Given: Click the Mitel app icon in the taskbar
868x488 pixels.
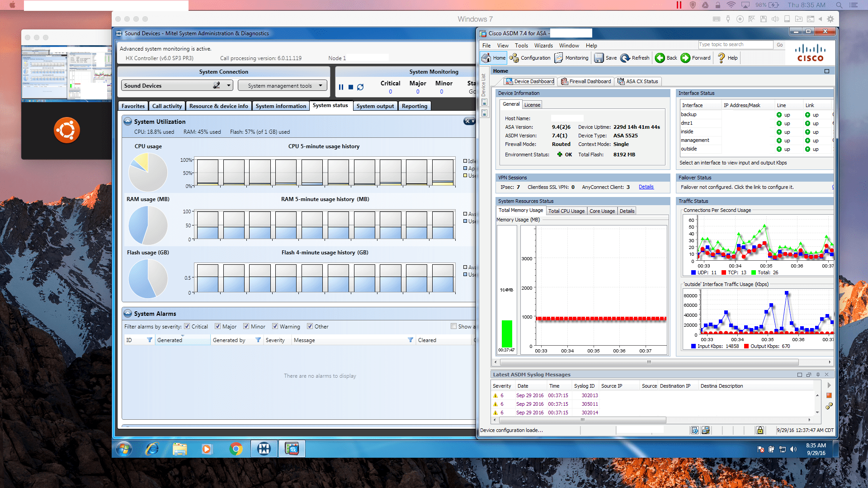Looking at the screenshot, I should coord(264,449).
